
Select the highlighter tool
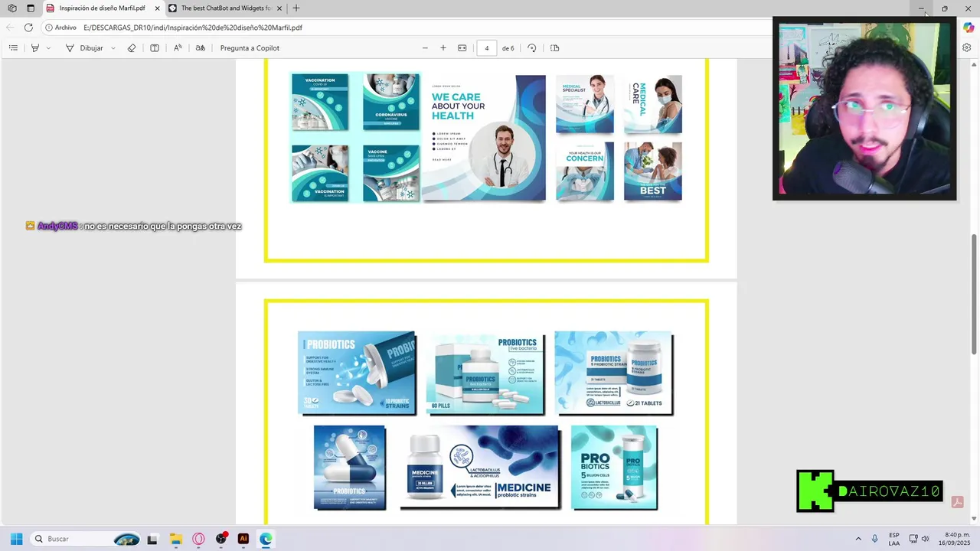tap(34, 48)
